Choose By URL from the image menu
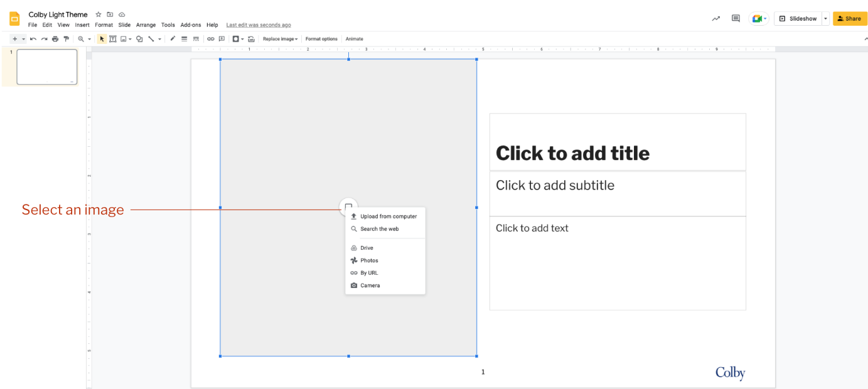The height and width of the screenshot is (389, 868). click(x=385, y=273)
